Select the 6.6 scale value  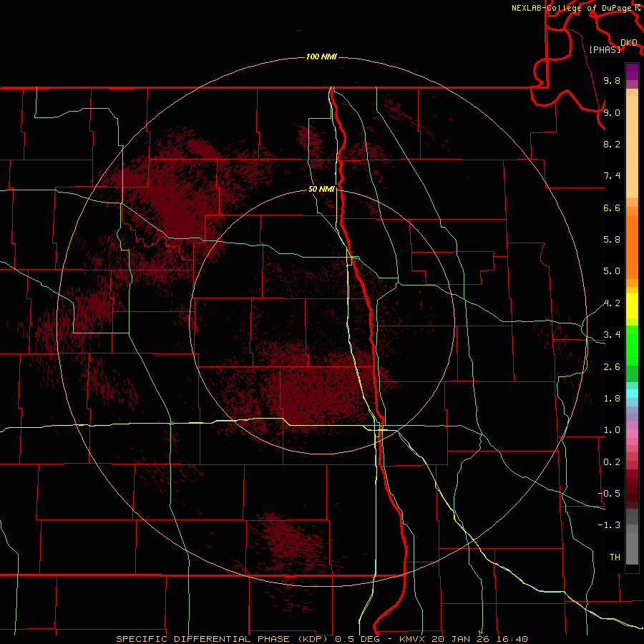(x=612, y=208)
